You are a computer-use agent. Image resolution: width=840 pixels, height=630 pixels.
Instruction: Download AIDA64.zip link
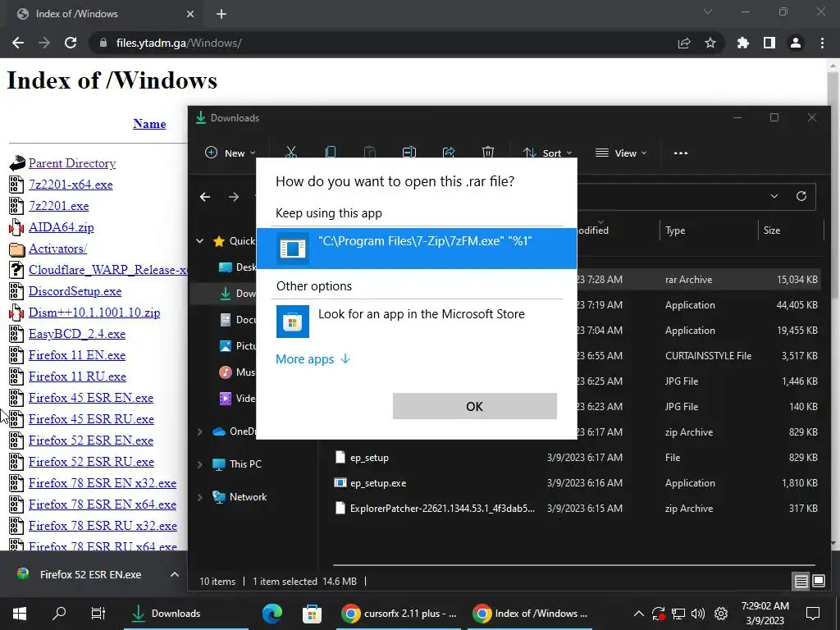pyautogui.click(x=61, y=227)
